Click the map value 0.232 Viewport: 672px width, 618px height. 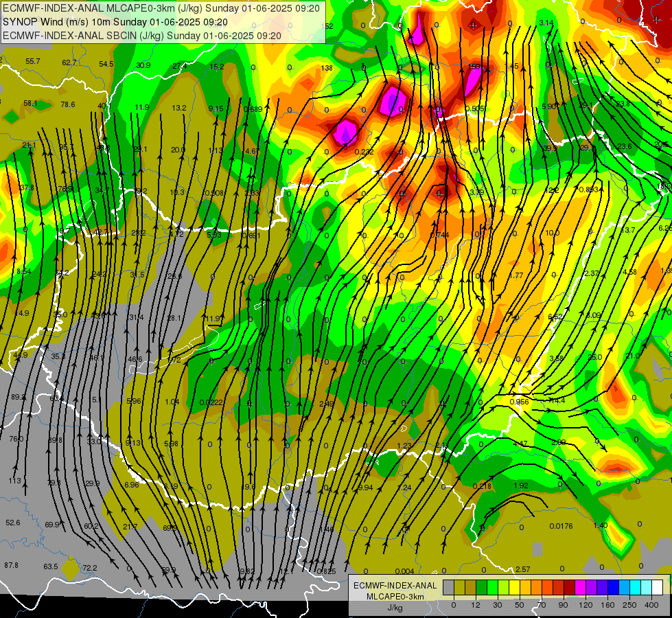point(364,152)
